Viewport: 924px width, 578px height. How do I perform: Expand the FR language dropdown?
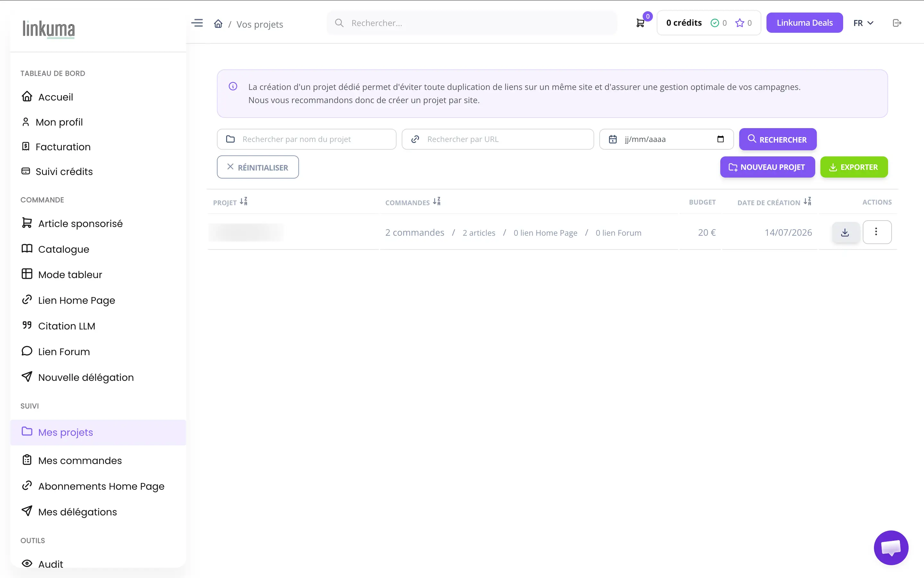(x=863, y=23)
